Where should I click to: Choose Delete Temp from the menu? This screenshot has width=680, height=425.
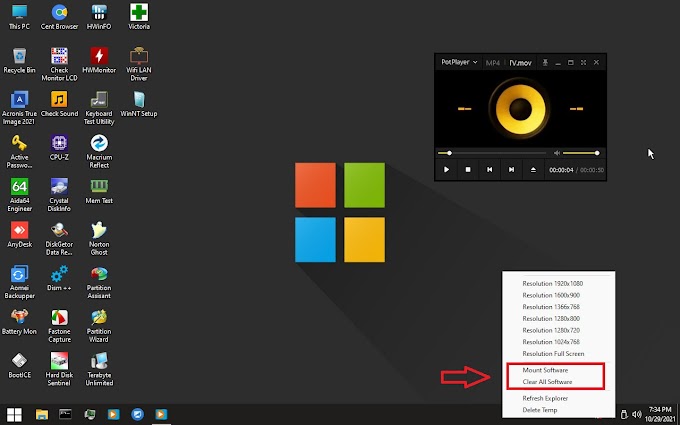(x=559, y=410)
